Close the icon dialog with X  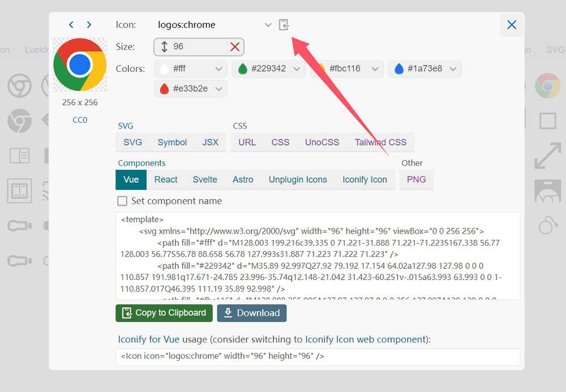click(512, 25)
